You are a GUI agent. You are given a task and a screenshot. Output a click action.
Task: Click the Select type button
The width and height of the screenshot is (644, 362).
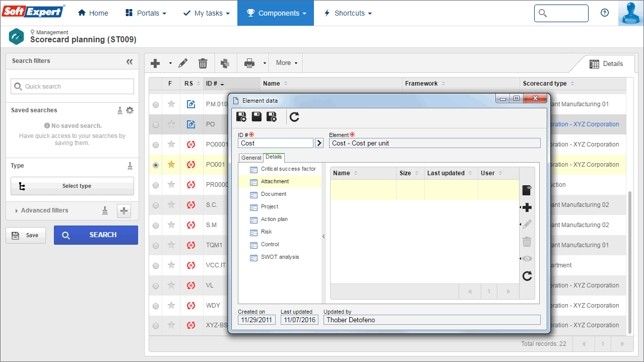point(72,186)
